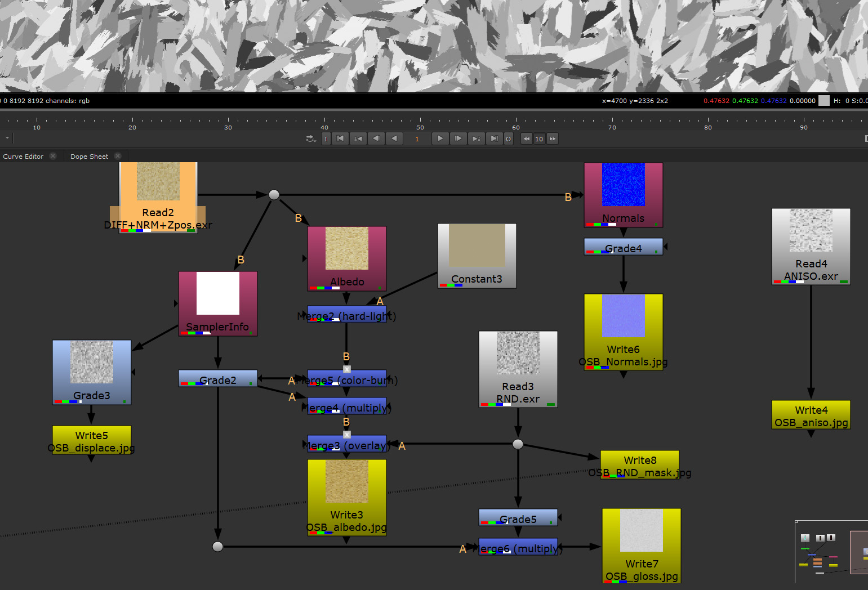Switch to the Dope Sheet tab
Image resolution: width=868 pixels, height=590 pixels.
point(89,157)
